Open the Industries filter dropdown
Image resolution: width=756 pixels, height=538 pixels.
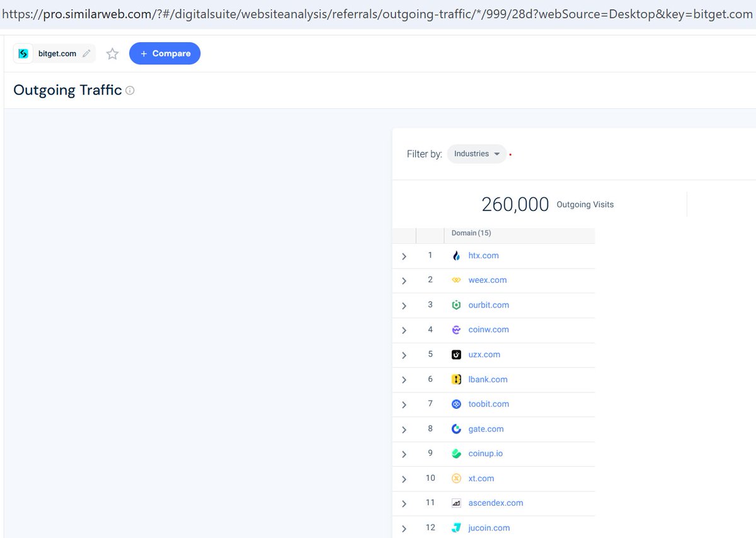coord(477,154)
